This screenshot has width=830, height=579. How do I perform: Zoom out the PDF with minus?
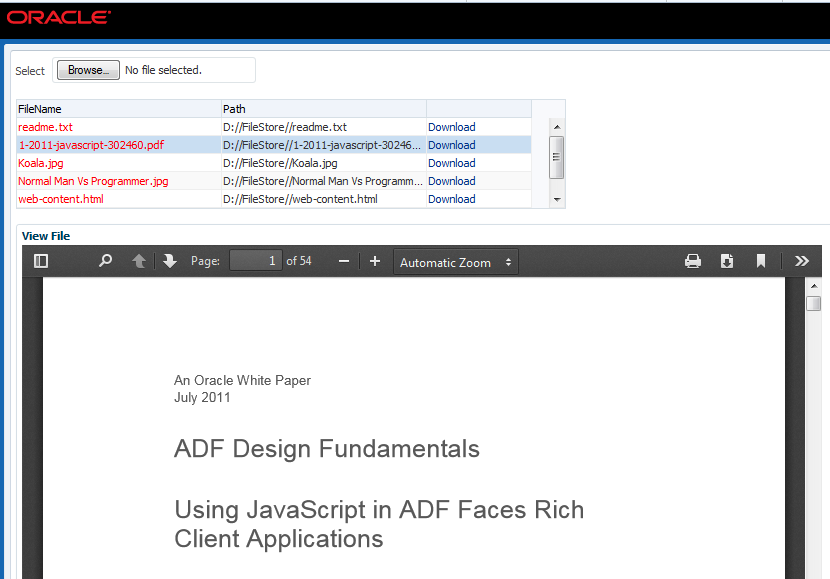[344, 261]
